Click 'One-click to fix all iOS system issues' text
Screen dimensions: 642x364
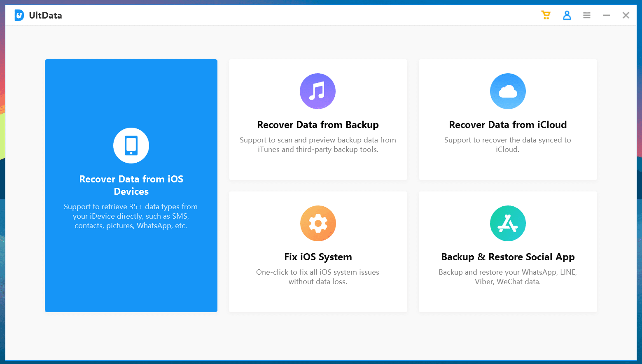pos(318,277)
